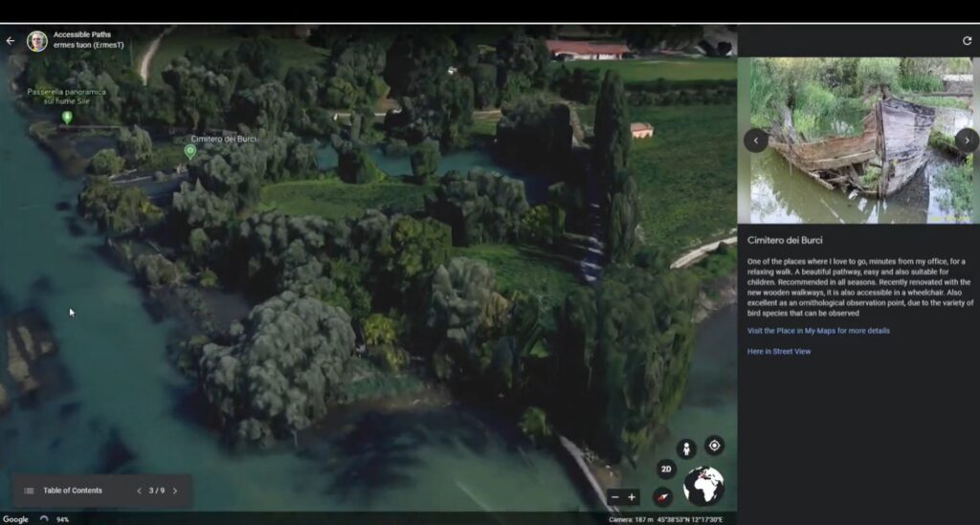This screenshot has height=525, width=980.
Task: Click the Google logo in status bar
Action: coord(15,519)
